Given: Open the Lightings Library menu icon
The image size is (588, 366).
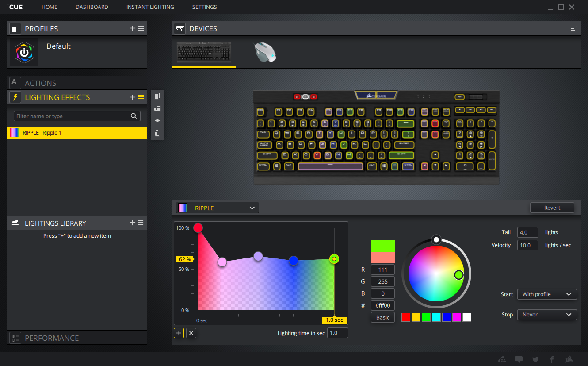Looking at the screenshot, I should click(x=141, y=223).
